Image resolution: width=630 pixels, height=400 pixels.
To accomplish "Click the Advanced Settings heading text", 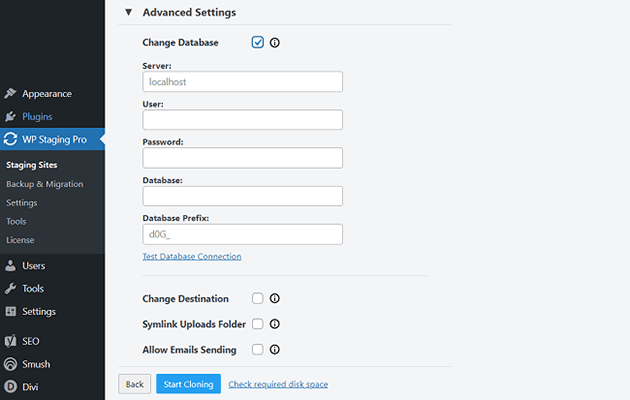I will click(189, 12).
